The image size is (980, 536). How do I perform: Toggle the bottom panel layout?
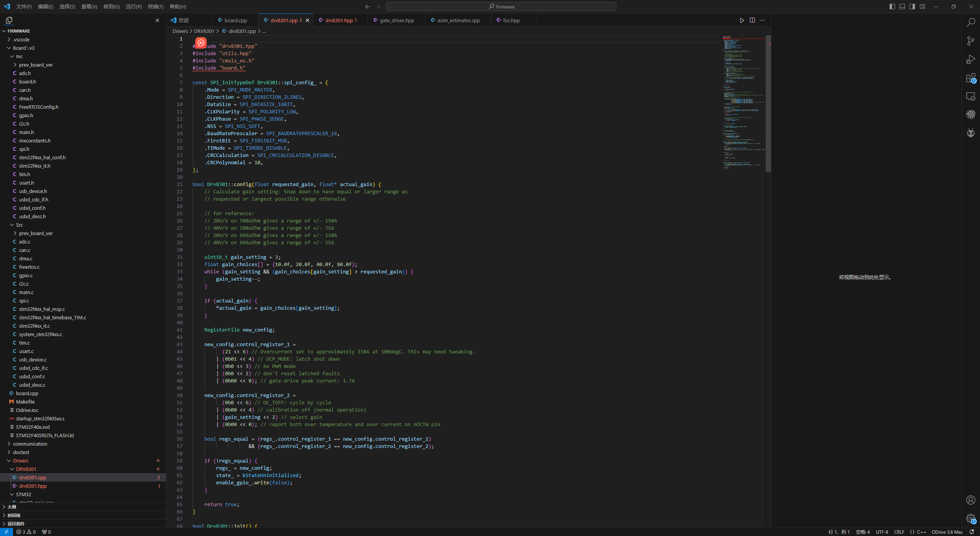tap(902, 7)
